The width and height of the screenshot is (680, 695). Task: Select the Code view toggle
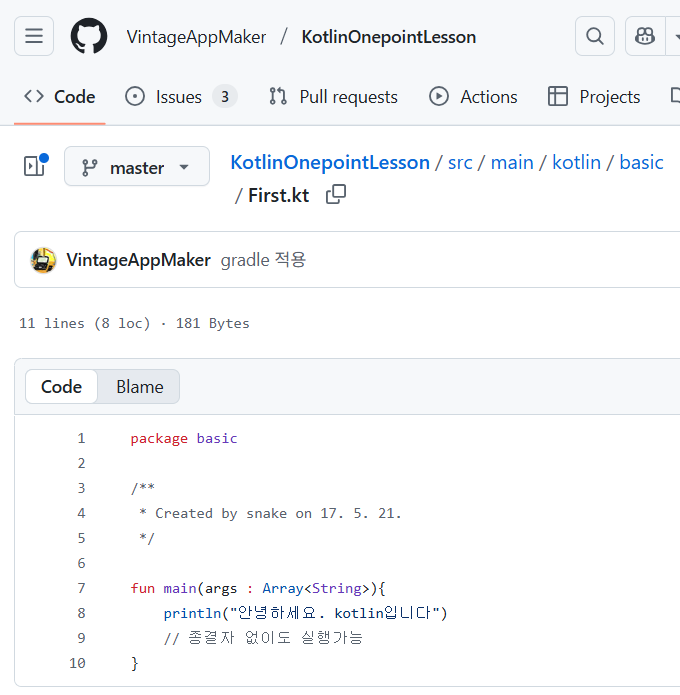pos(61,387)
